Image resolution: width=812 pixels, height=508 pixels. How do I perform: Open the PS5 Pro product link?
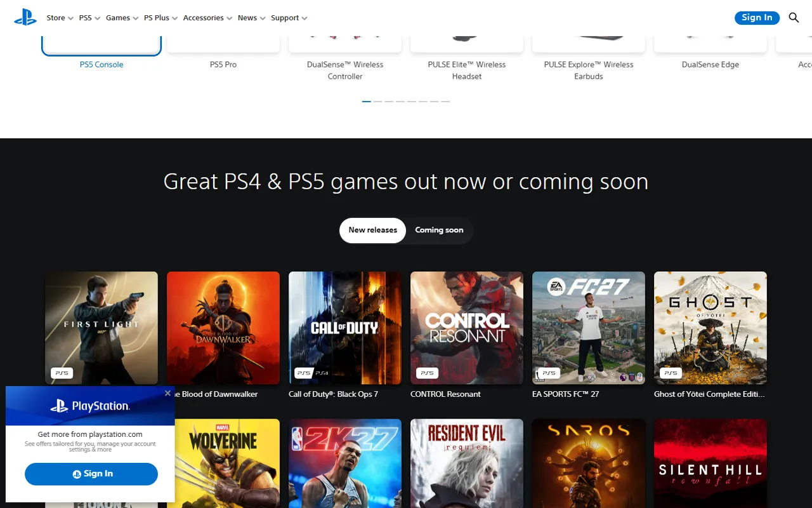click(x=223, y=65)
